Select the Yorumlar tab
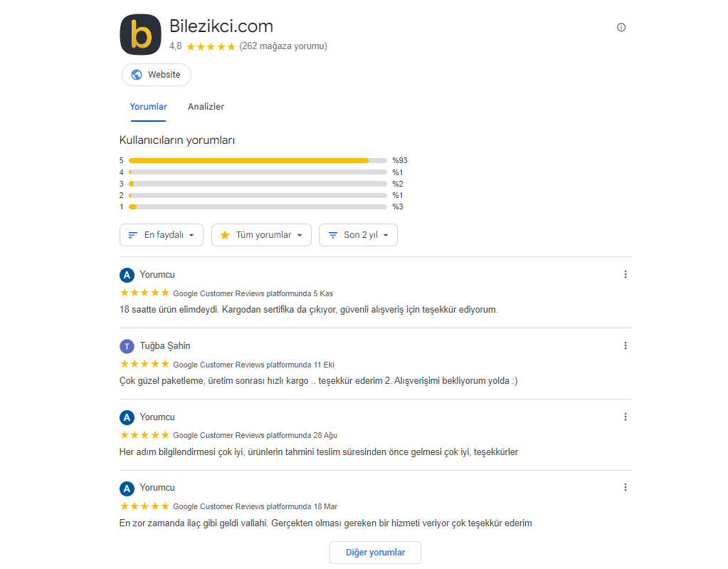Screen dimensions: 728x569 [x=148, y=107]
